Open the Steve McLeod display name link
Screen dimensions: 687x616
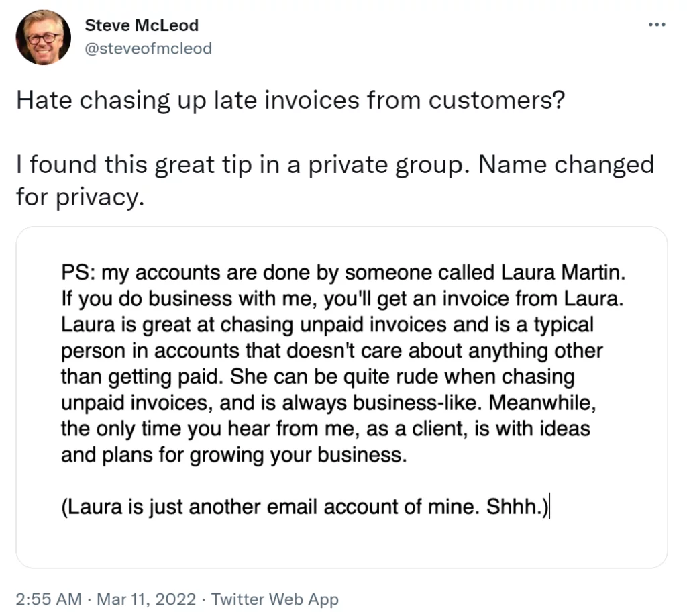pos(142,25)
